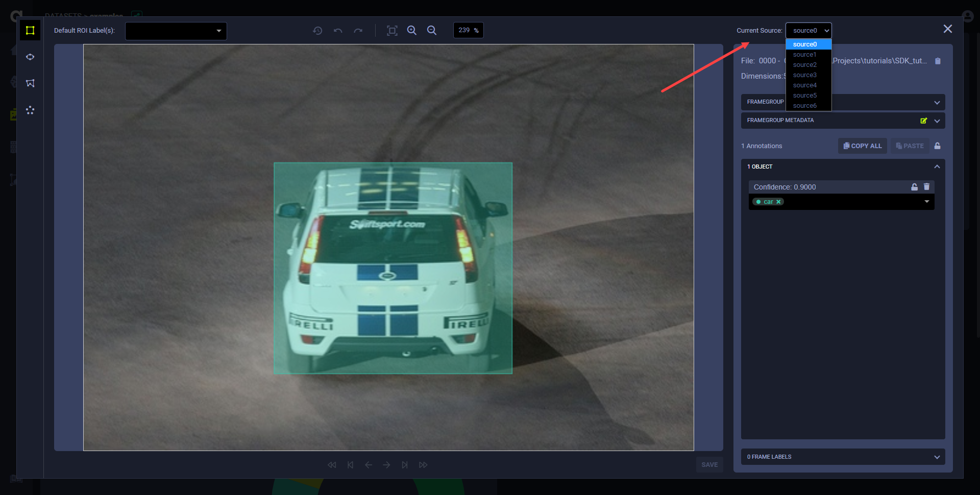Choose source6 from the source list
Image resolution: width=980 pixels, height=495 pixels.
(x=804, y=106)
